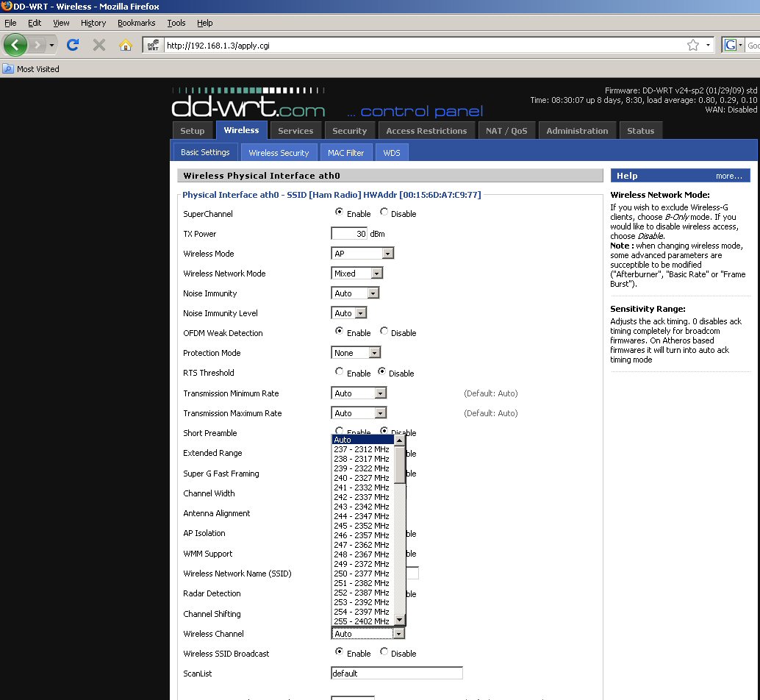
Task: Open the NAT / QoS tab
Action: [506, 130]
